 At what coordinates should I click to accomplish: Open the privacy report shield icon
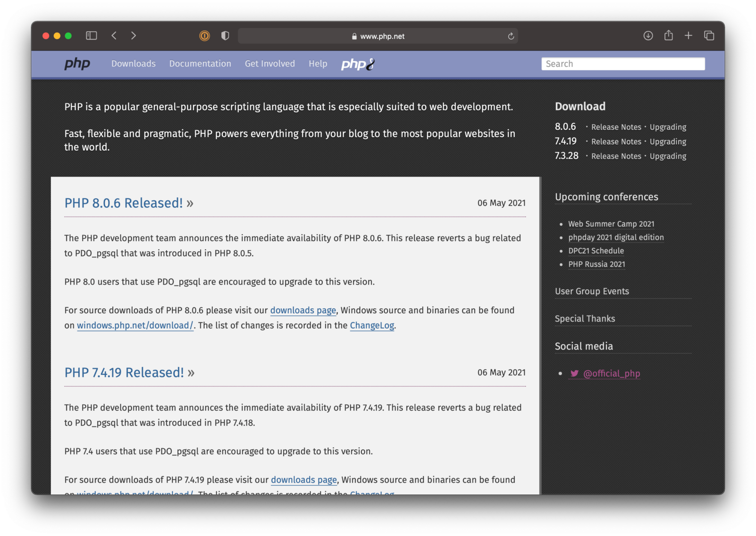tap(225, 36)
